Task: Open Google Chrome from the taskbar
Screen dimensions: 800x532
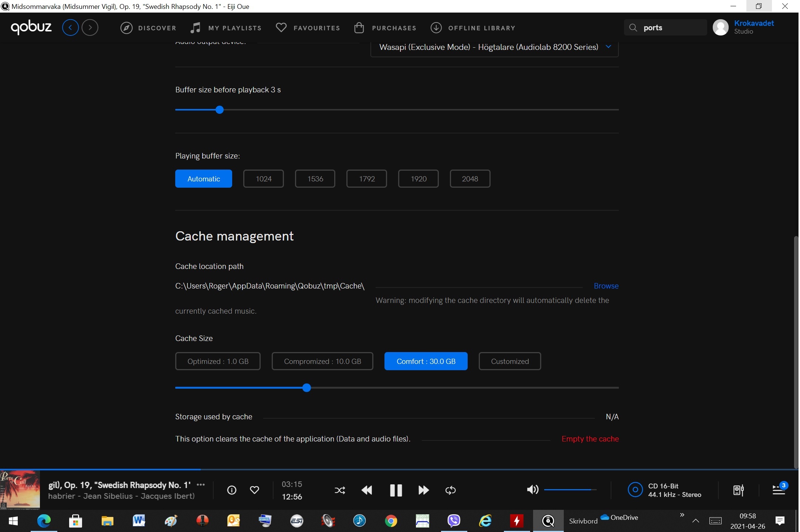Action: tap(391, 521)
